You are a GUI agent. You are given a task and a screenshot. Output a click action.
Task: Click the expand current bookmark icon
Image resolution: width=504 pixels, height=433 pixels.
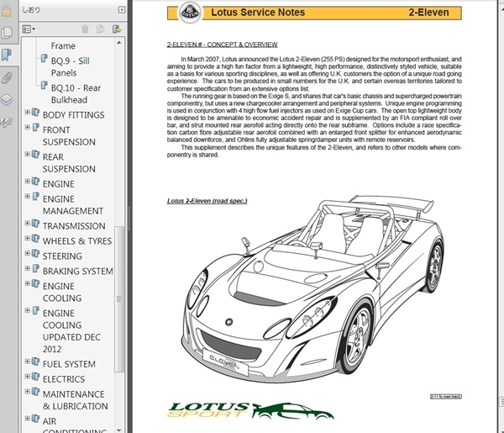click(x=117, y=29)
